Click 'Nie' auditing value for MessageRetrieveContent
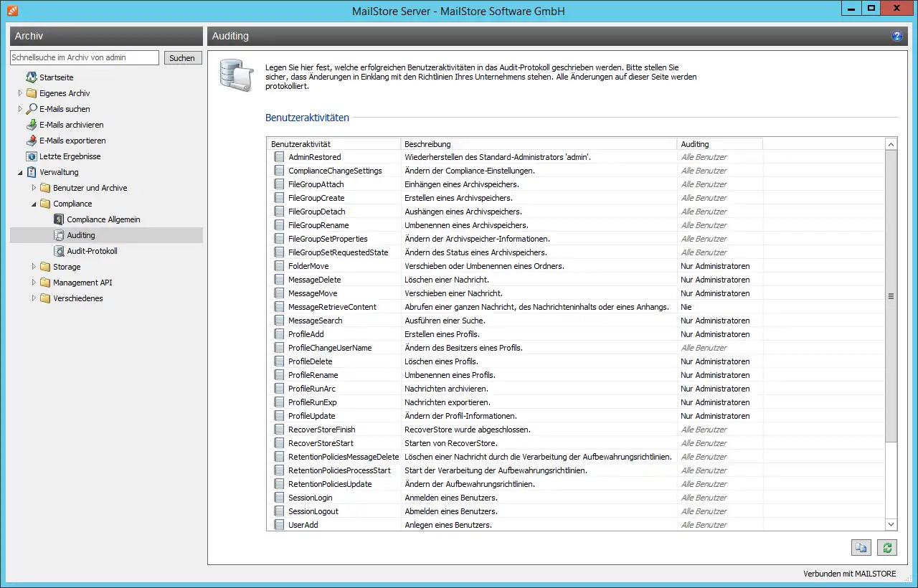 [686, 307]
